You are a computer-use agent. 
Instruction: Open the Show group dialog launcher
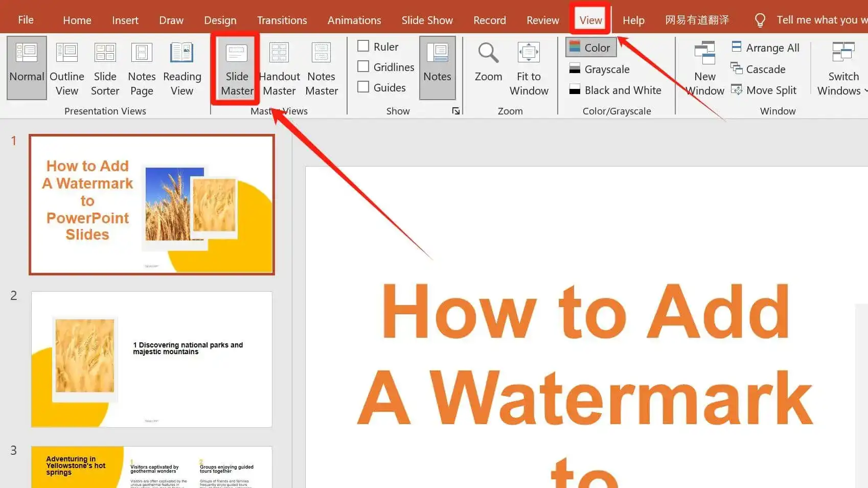coord(456,110)
